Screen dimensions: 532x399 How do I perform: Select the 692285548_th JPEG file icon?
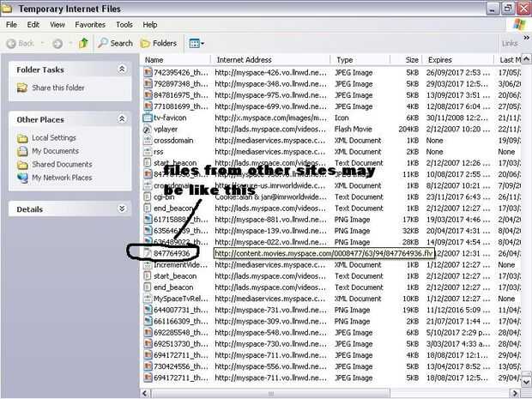(148, 333)
